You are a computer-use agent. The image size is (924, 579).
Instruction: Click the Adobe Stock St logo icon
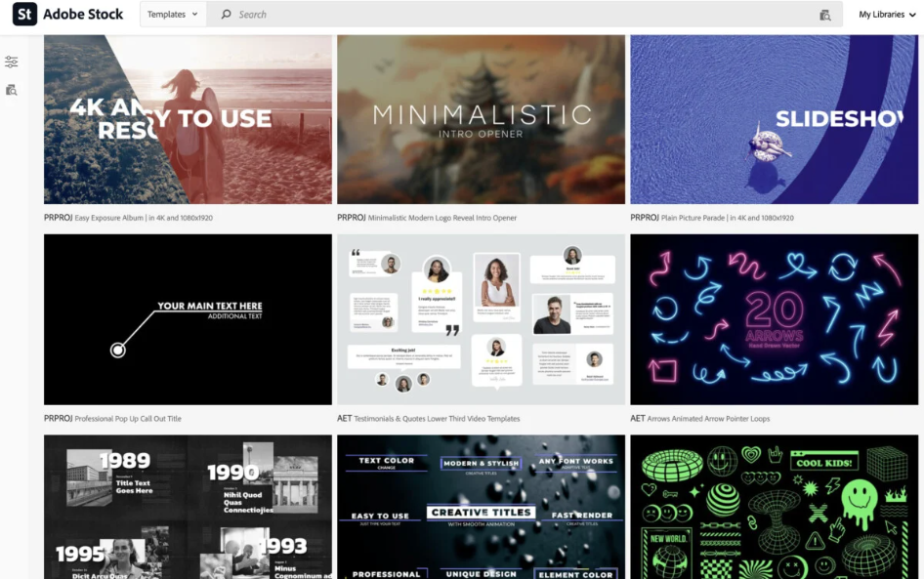[x=24, y=14]
